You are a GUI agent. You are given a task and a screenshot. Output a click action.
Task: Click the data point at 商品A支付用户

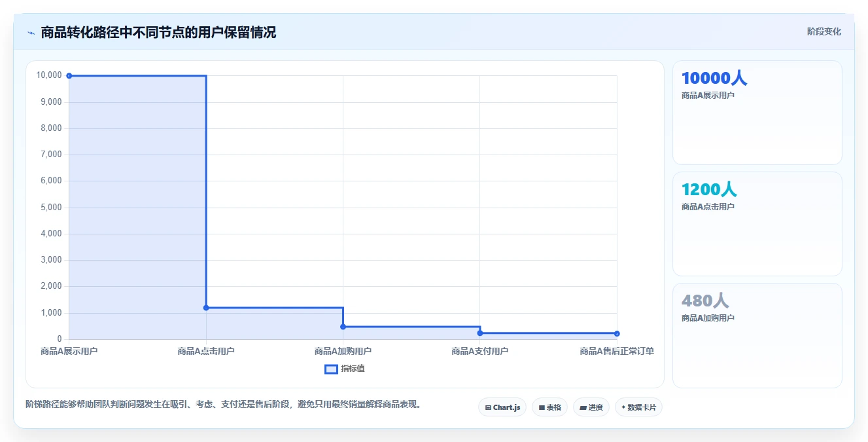[480, 333]
